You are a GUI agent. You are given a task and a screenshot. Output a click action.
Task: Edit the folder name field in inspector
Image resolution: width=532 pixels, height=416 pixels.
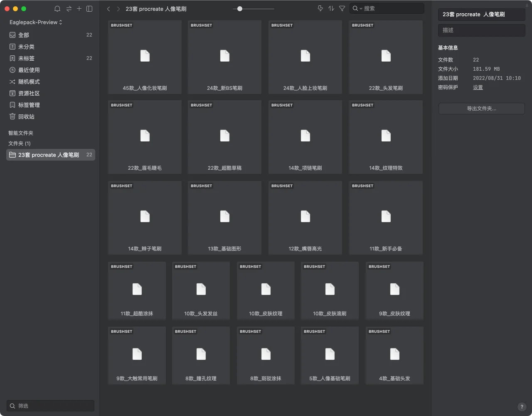pos(482,14)
